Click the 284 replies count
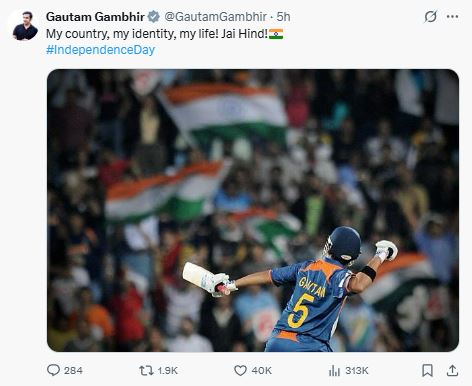This screenshot has height=386, width=472. click(73, 371)
